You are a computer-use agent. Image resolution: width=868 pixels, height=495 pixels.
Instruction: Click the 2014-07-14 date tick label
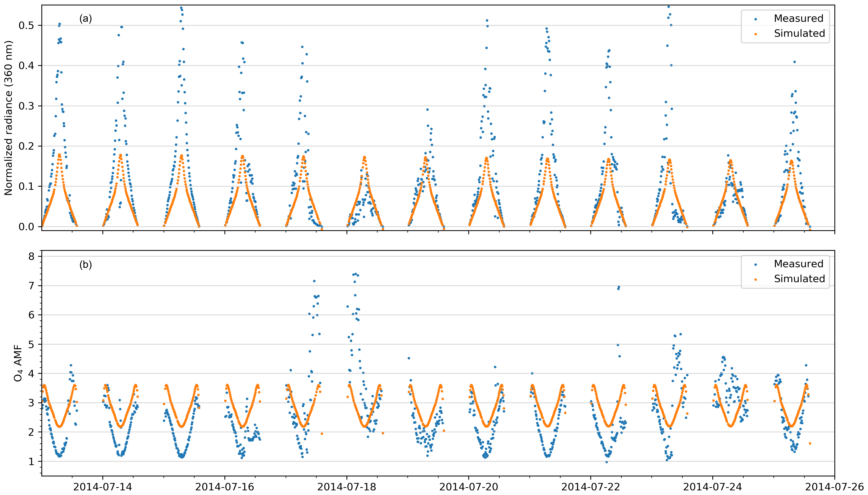(x=102, y=487)
